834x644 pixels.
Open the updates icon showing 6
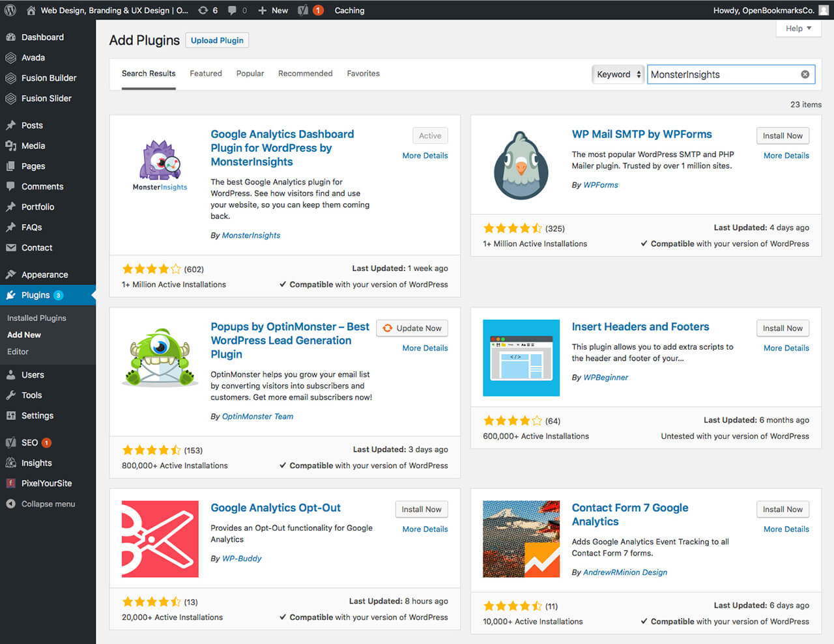pos(208,10)
